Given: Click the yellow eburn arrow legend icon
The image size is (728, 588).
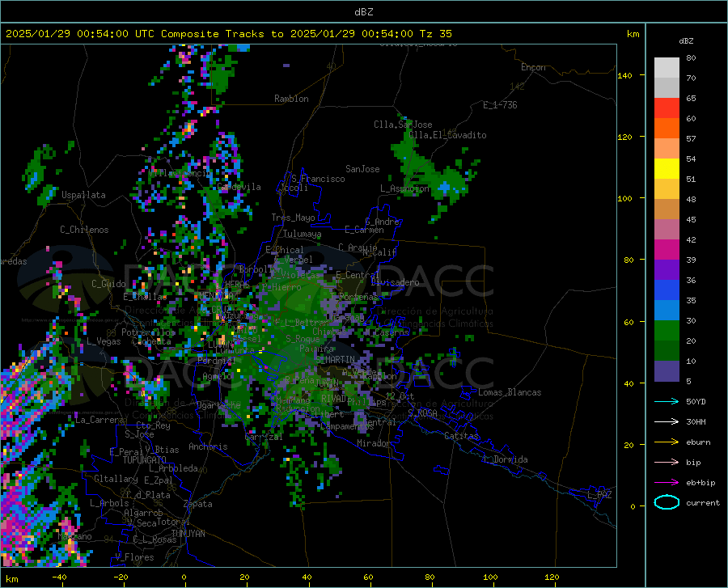Looking at the screenshot, I should click(667, 442).
